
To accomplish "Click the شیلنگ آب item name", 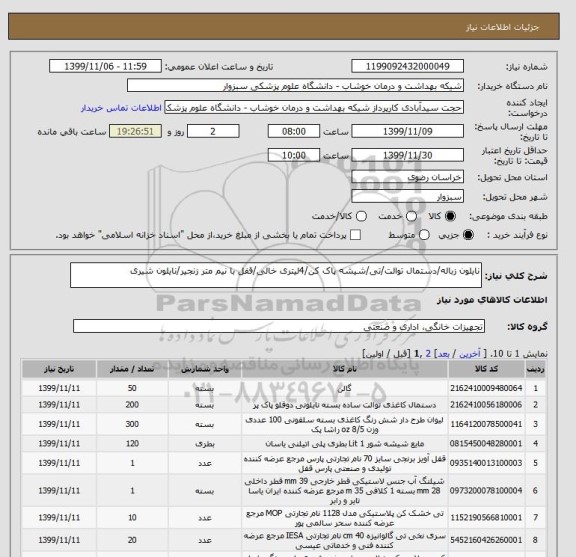I will tap(345, 490).
